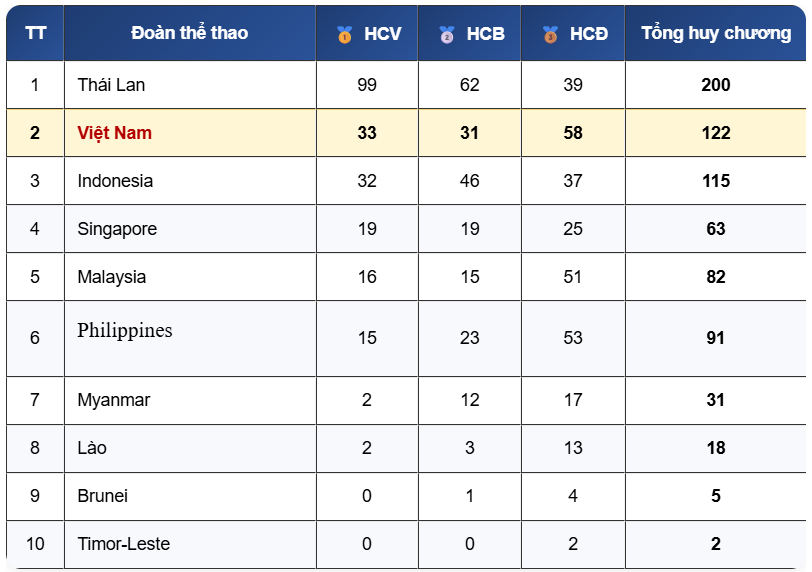This screenshot has width=812, height=572.
Task: Click the Philippines team name
Action: tap(125, 330)
